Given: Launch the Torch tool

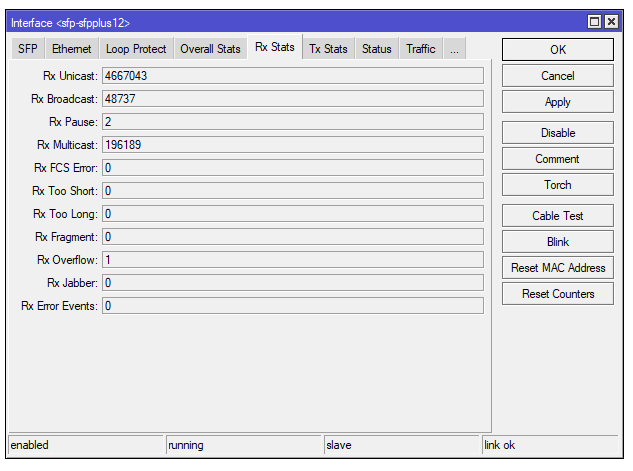Looking at the screenshot, I should (x=558, y=185).
